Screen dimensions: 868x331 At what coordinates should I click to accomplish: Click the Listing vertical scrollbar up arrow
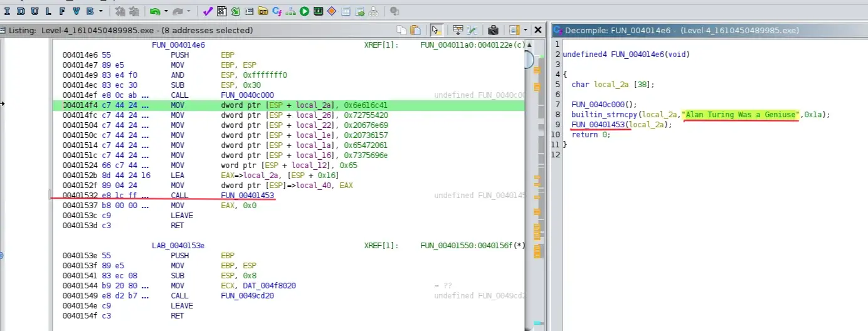click(x=529, y=45)
